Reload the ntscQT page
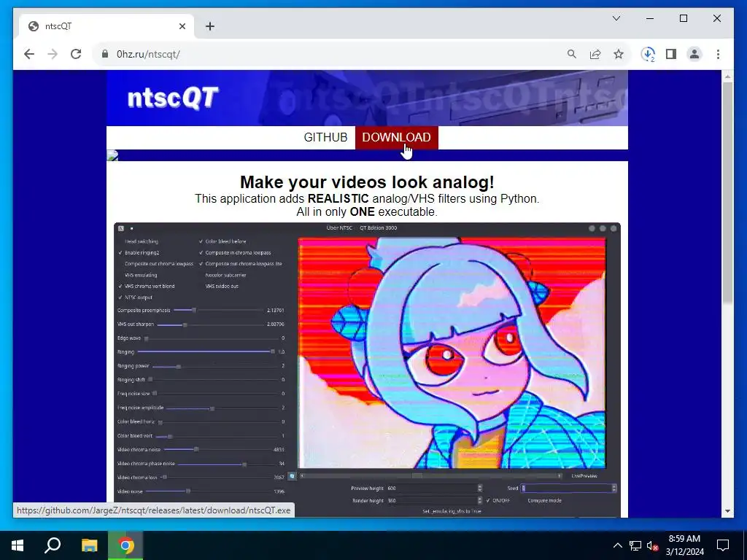747x560 pixels. [x=76, y=54]
